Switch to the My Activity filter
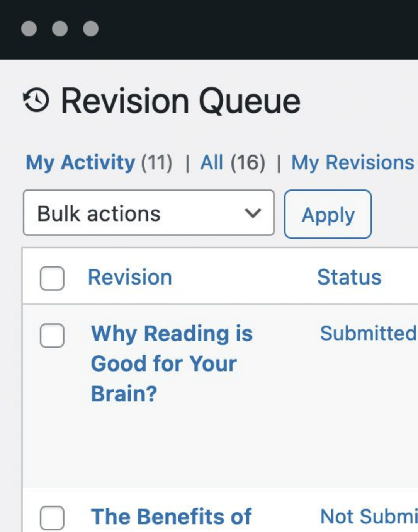This screenshot has width=418, height=532. [80, 162]
